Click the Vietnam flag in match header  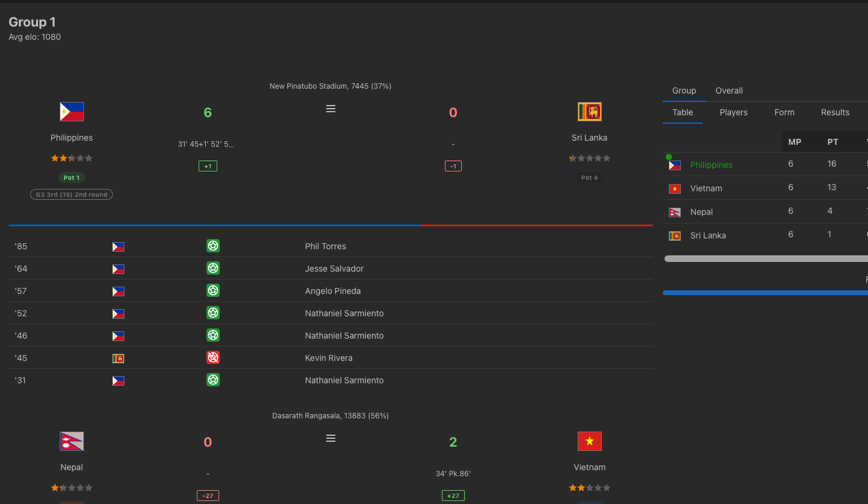[590, 441]
